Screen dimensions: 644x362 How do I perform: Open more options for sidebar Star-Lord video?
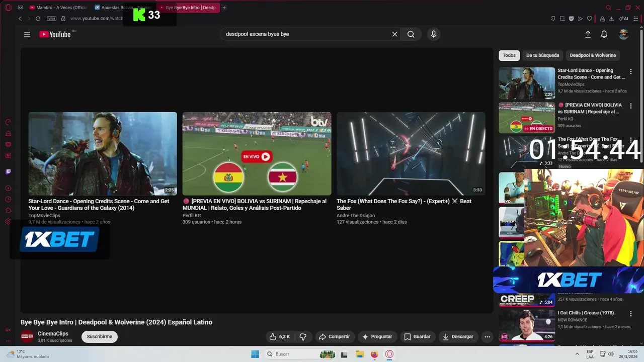tap(631, 71)
